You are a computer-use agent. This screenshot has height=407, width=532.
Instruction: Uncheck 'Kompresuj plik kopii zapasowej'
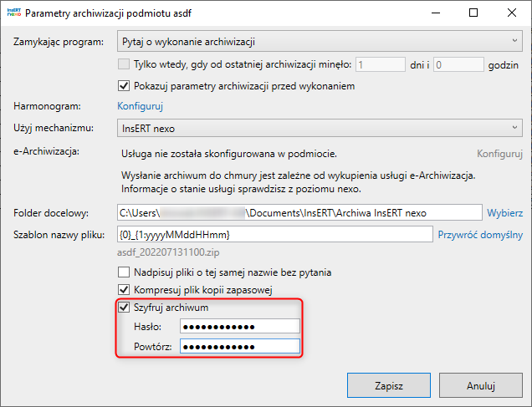pos(125,290)
